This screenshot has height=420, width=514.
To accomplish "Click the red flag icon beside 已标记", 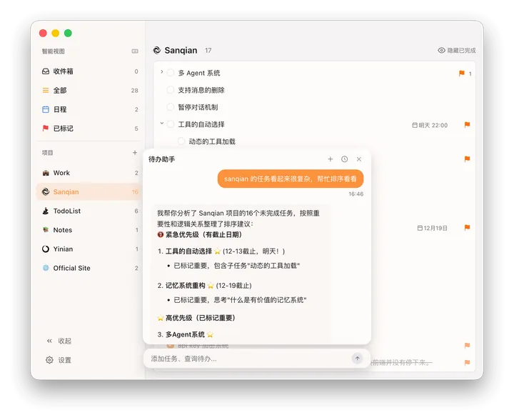I will pyautogui.click(x=46, y=128).
